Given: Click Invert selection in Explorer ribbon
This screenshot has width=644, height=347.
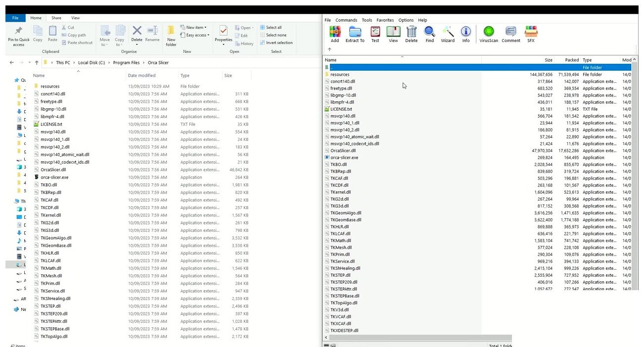Looking at the screenshot, I should (276, 43).
